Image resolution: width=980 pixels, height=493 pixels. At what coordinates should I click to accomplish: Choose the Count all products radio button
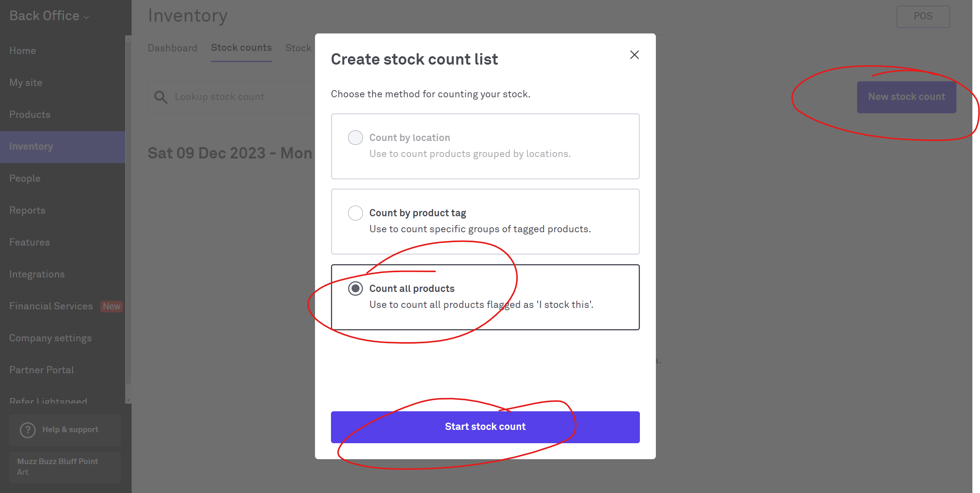(x=355, y=289)
